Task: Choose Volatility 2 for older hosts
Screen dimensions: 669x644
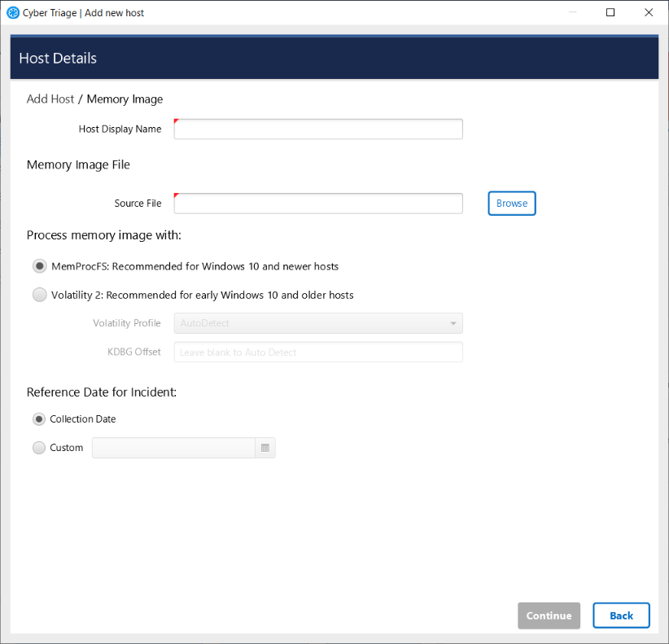Action: pyautogui.click(x=39, y=296)
